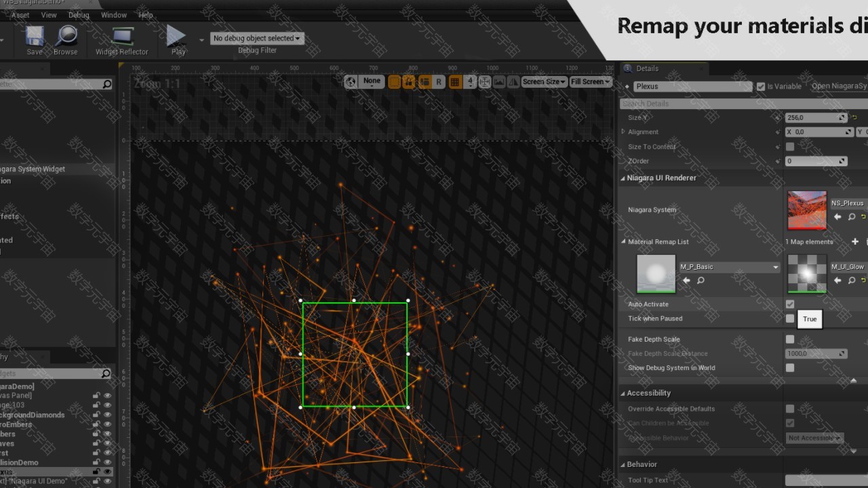Select the R render transform mode
868x488 pixels.
pyautogui.click(x=439, y=82)
